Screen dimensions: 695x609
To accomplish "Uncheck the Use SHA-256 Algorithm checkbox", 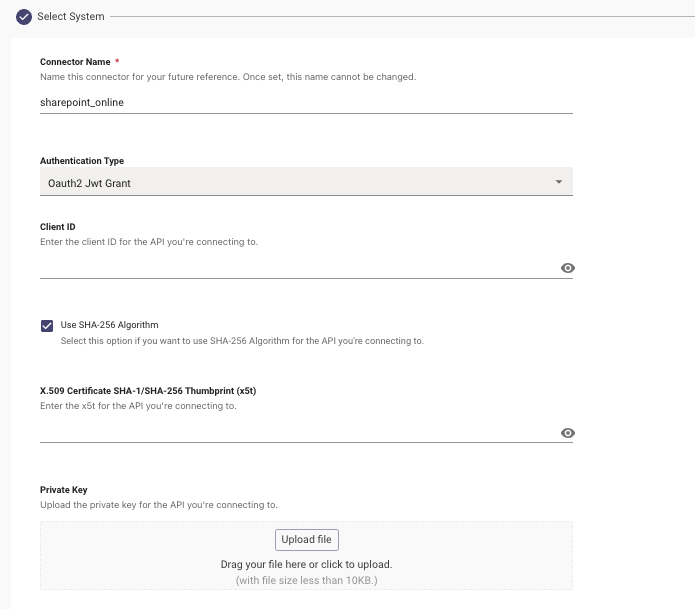I will click(47, 326).
